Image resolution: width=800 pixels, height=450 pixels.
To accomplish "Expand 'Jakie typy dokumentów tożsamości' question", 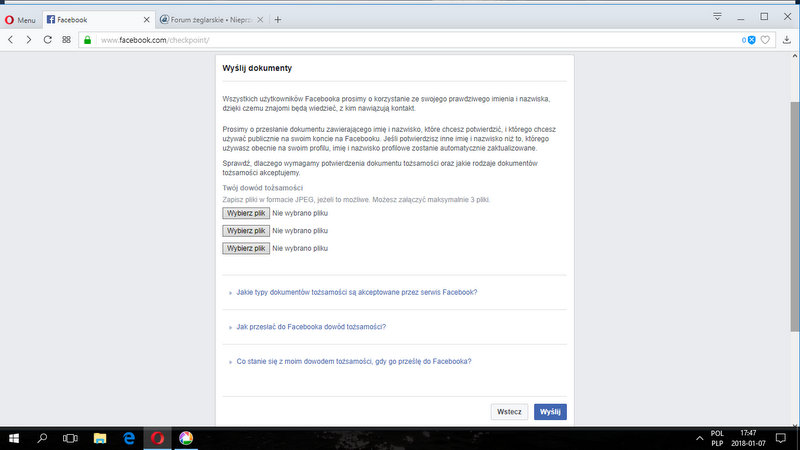I will (x=357, y=292).
